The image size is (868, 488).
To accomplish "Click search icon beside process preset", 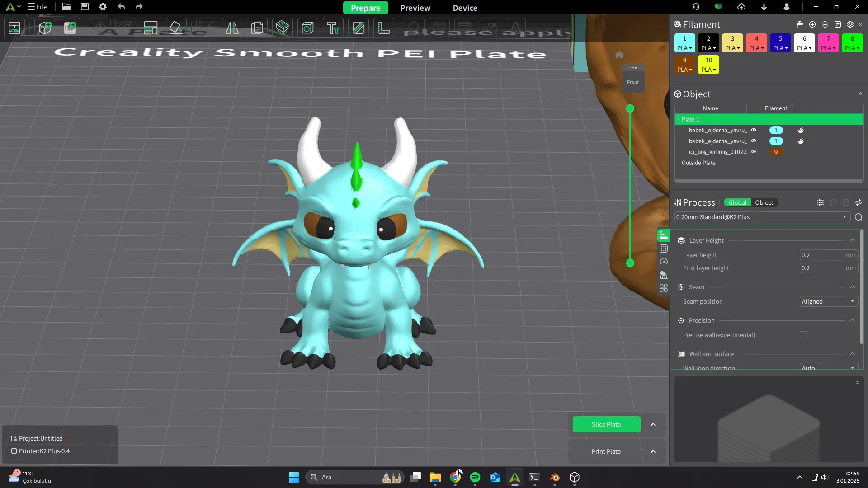I will point(859,217).
